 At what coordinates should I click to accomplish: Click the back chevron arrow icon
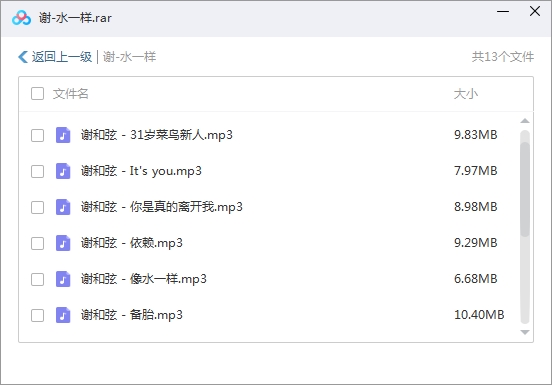point(23,57)
